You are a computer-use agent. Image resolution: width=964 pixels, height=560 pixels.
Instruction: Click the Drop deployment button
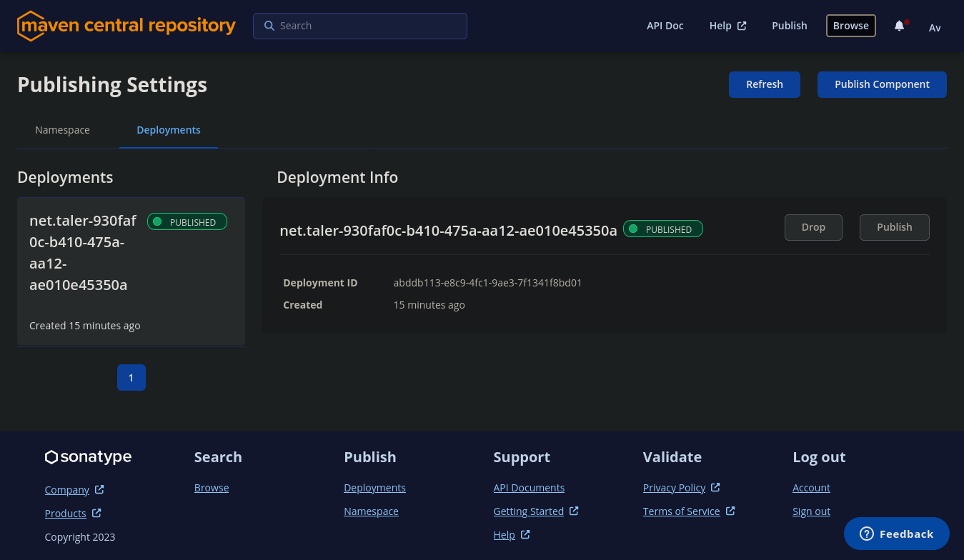pyautogui.click(x=813, y=227)
